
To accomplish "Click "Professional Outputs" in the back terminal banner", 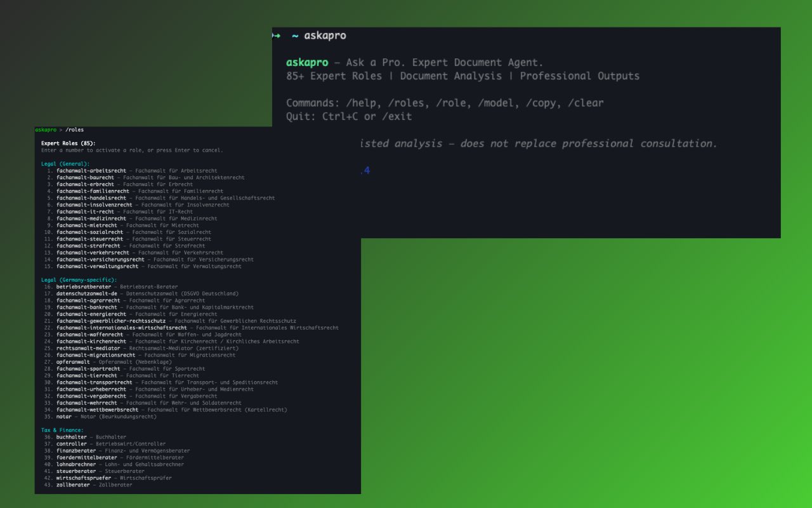I will pyautogui.click(x=580, y=76).
